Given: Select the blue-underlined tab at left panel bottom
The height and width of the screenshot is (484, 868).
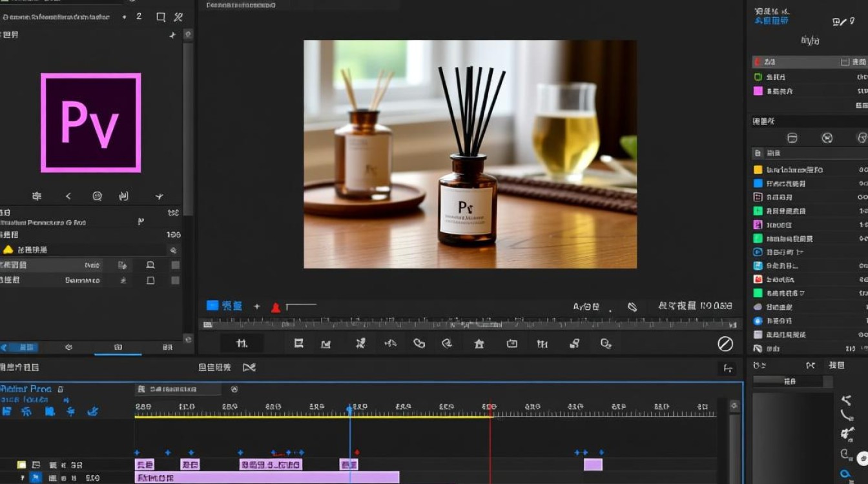Looking at the screenshot, I should pyautogui.click(x=118, y=347).
